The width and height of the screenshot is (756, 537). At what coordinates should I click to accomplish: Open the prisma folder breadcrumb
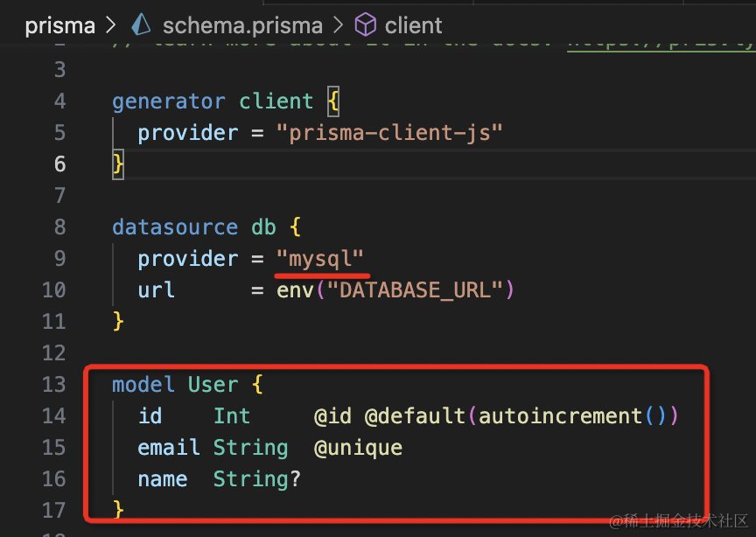[x=59, y=25]
